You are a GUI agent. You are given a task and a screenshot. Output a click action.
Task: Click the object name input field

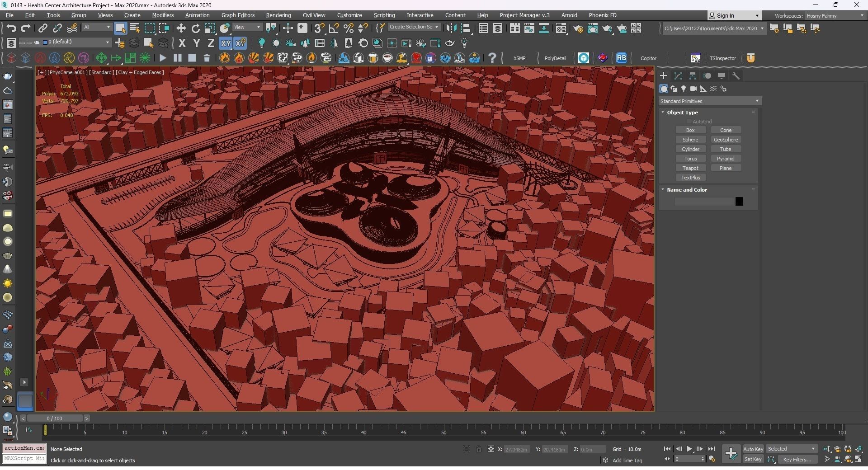click(x=704, y=202)
